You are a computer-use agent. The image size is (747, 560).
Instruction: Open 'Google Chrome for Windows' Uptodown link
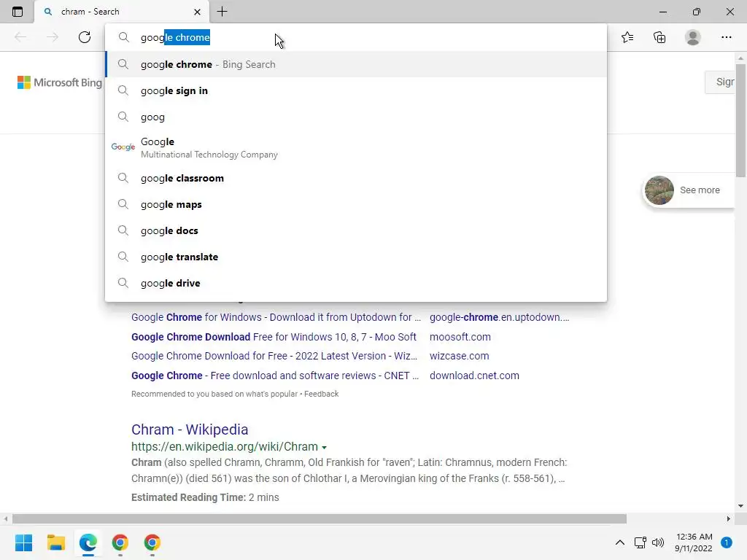(x=276, y=317)
